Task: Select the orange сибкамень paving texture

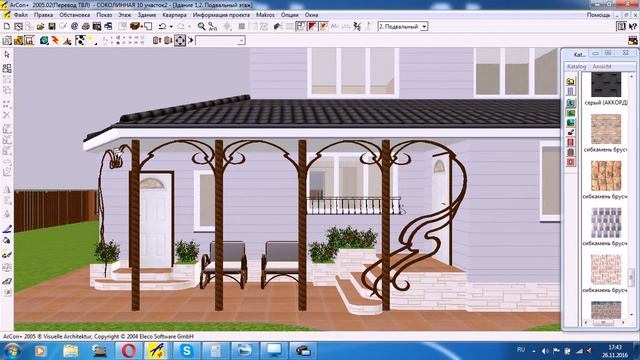Action: coord(606,176)
